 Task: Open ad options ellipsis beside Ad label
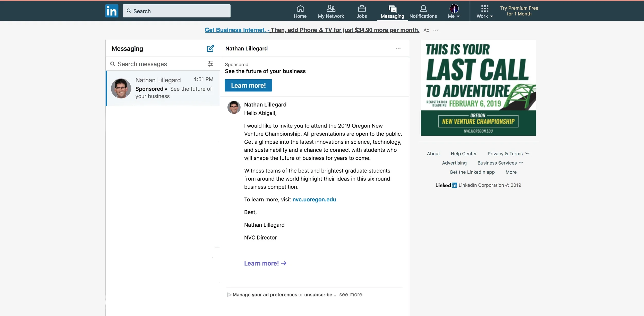tap(436, 30)
